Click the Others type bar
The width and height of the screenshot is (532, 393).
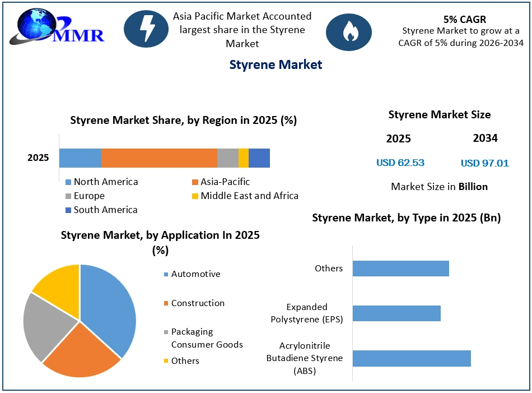coord(401,269)
